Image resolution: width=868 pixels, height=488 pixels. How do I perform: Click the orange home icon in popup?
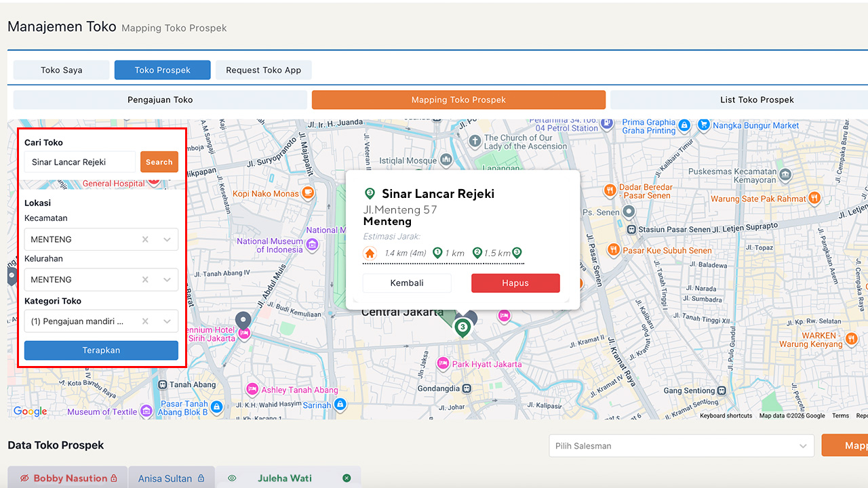click(370, 253)
